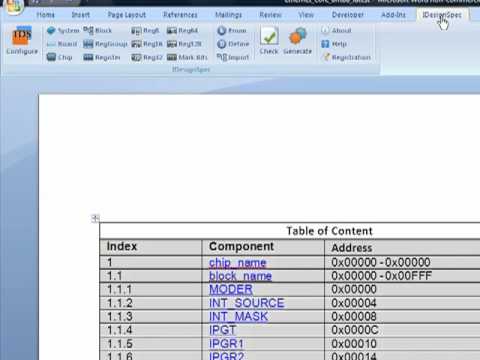
Task: Select the Developer tab
Action: pyautogui.click(x=348, y=15)
